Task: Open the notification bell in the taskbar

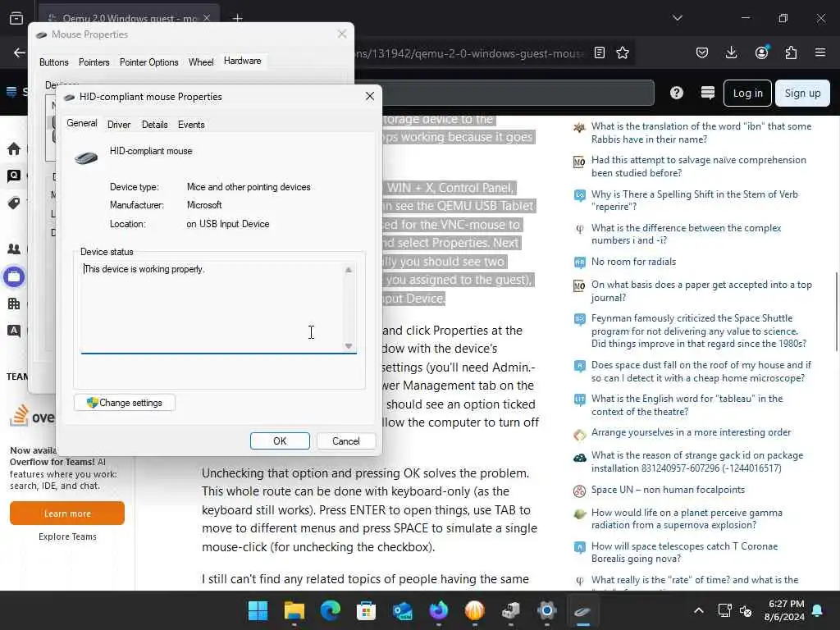Action: (818, 610)
